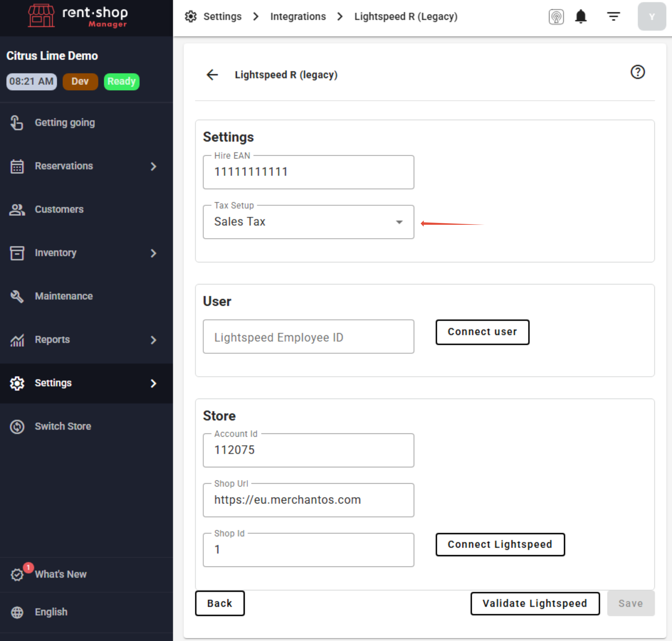Click the Lightspeed Employee ID field
The image size is (672, 641).
pos(308,337)
